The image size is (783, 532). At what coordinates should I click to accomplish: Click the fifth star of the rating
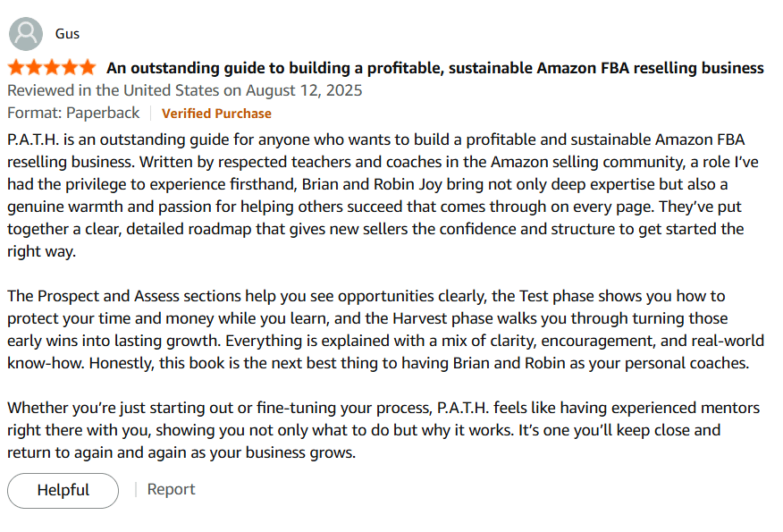coord(88,68)
